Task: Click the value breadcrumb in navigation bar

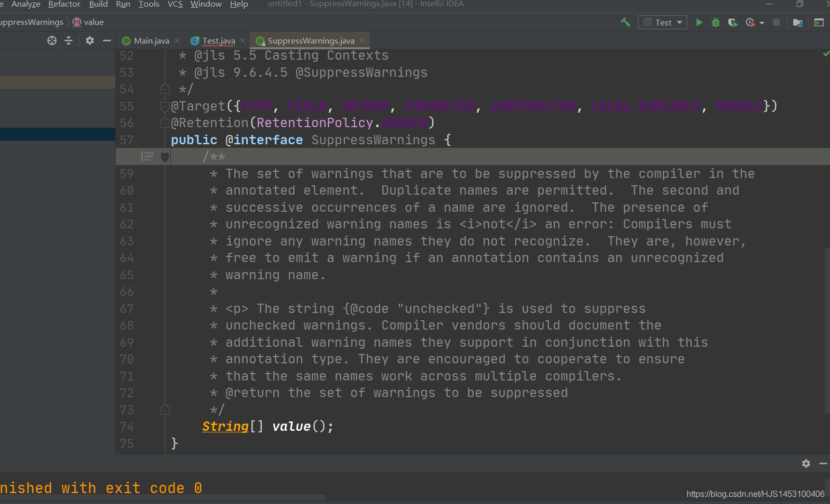Action: (x=88, y=22)
